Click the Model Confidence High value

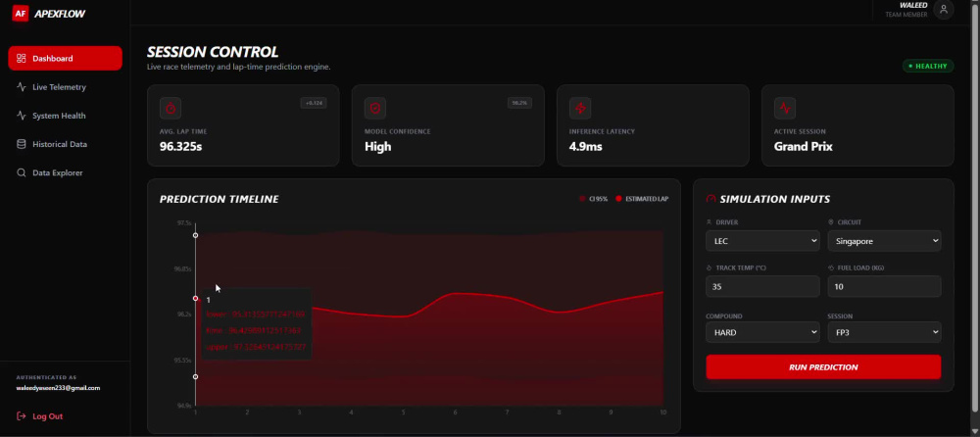pyautogui.click(x=377, y=147)
